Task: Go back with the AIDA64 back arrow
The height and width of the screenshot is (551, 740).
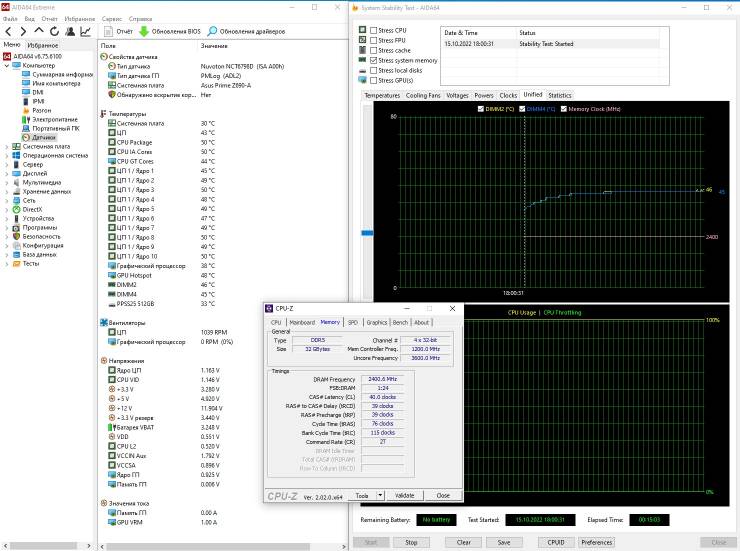Action: 8,31
